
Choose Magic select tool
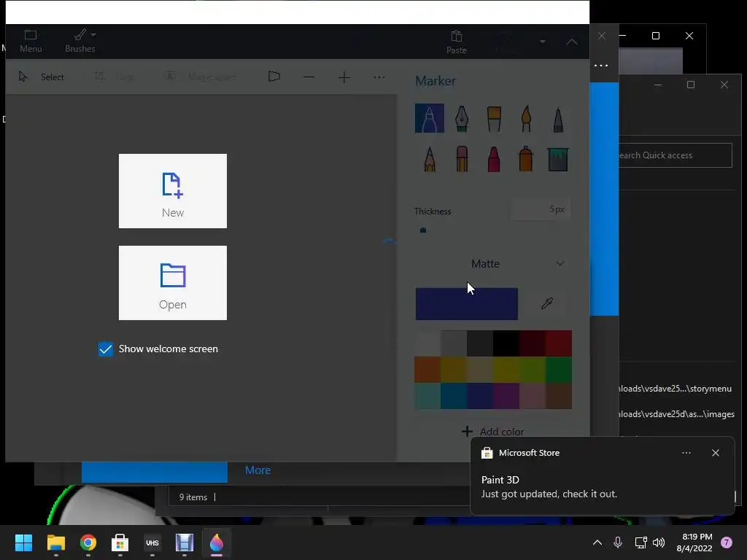tap(200, 77)
